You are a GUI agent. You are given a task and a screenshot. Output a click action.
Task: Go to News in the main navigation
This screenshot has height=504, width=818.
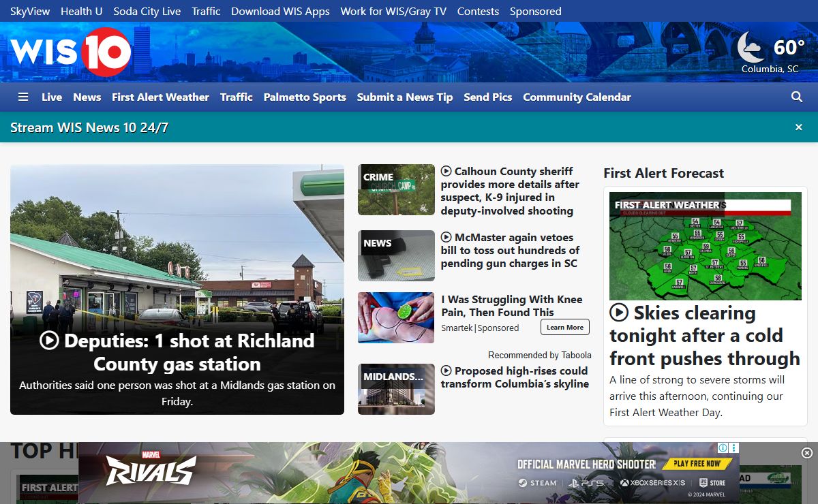click(x=87, y=97)
